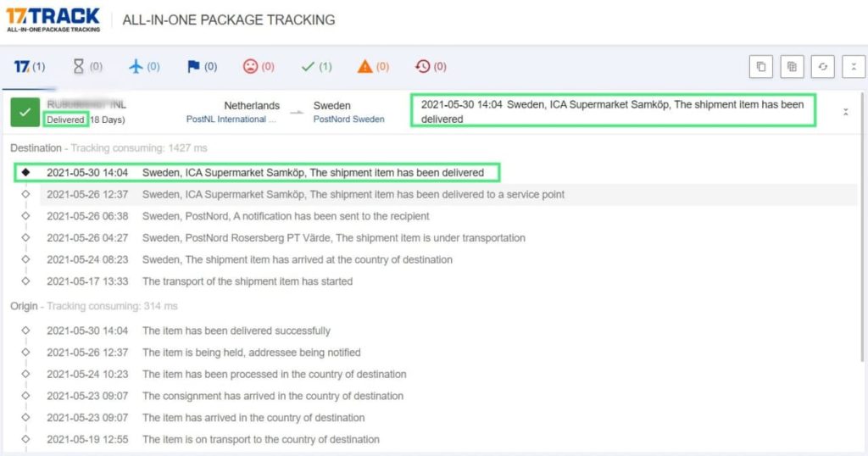Open PostNL International carrier link
Image resolution: width=868 pixels, height=456 pixels.
(x=231, y=119)
